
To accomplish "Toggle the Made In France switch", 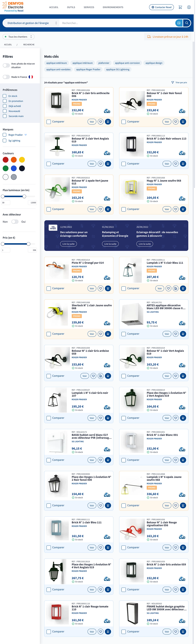I will tap(6, 77).
